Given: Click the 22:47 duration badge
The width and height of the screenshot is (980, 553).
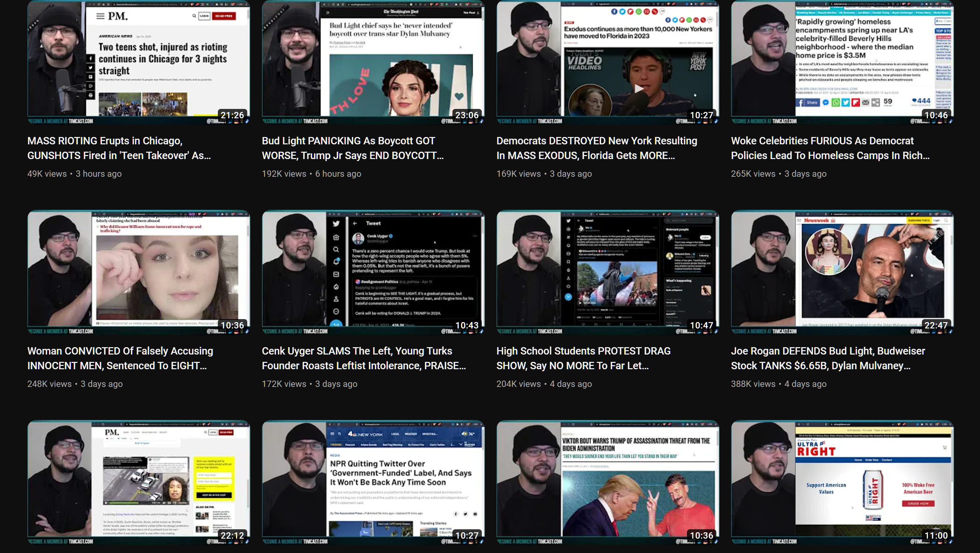Looking at the screenshot, I should (x=936, y=325).
